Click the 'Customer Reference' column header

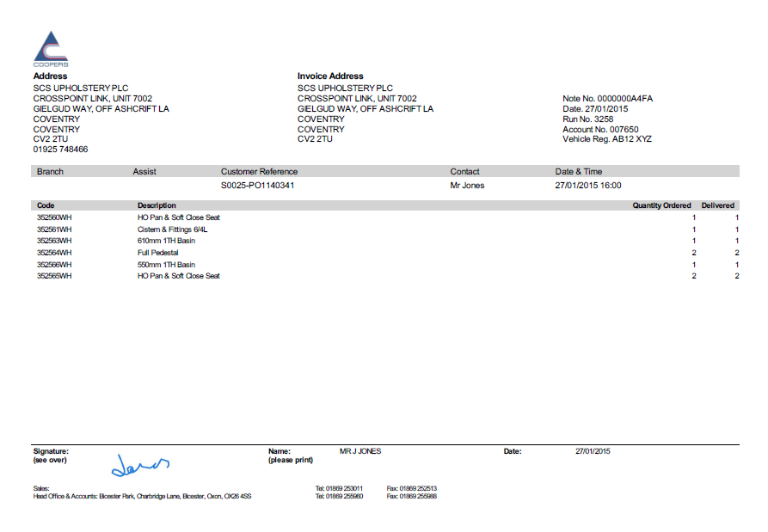[259, 171]
